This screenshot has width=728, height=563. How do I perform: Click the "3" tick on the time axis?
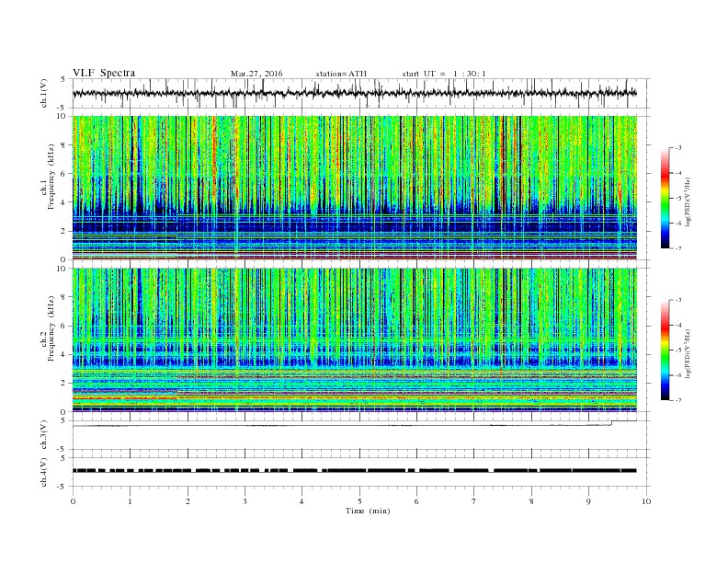(245, 501)
